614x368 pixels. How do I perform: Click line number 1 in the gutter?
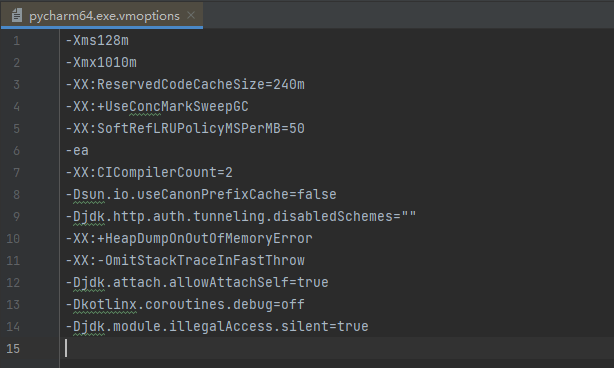[x=16, y=41]
